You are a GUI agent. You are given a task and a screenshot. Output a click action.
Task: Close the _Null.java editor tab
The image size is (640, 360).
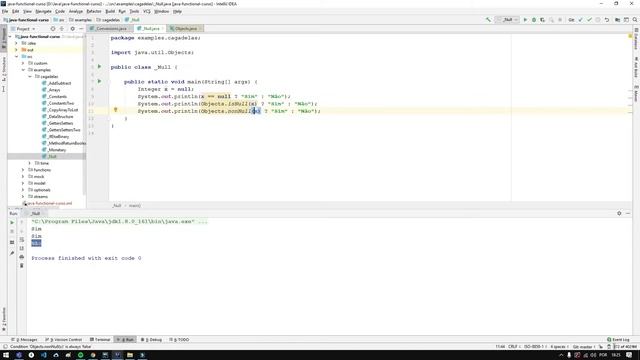[x=162, y=29]
